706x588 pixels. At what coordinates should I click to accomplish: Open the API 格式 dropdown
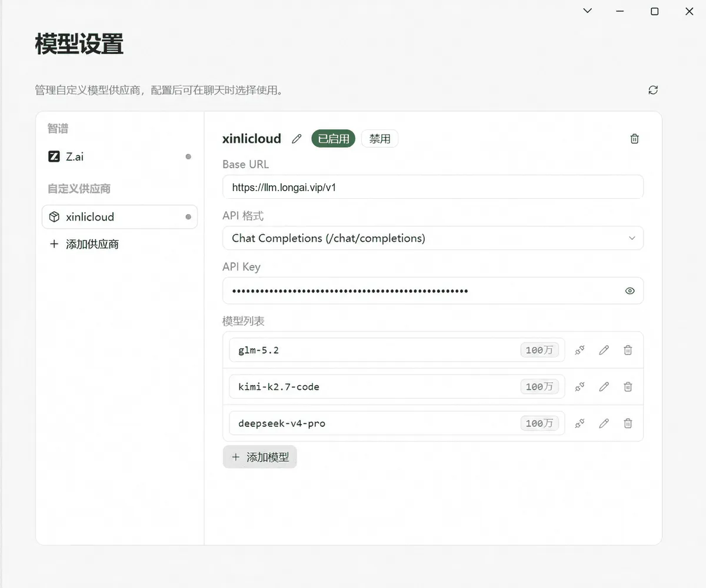click(433, 238)
